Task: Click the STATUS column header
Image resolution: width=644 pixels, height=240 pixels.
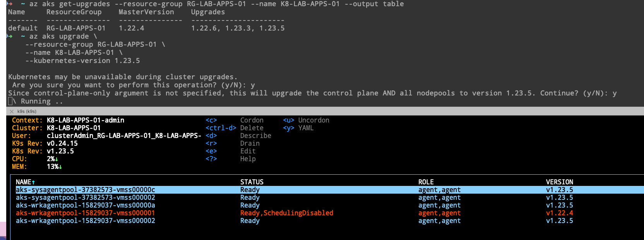Action: [x=252, y=182]
